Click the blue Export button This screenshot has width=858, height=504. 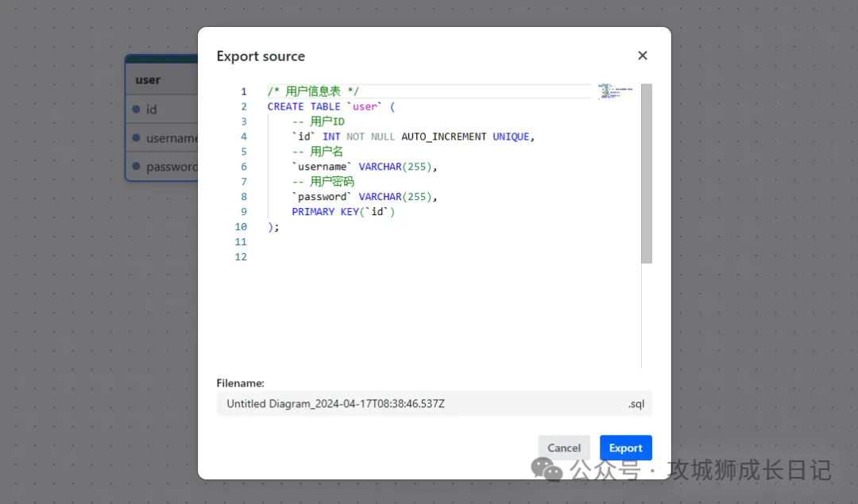625,448
